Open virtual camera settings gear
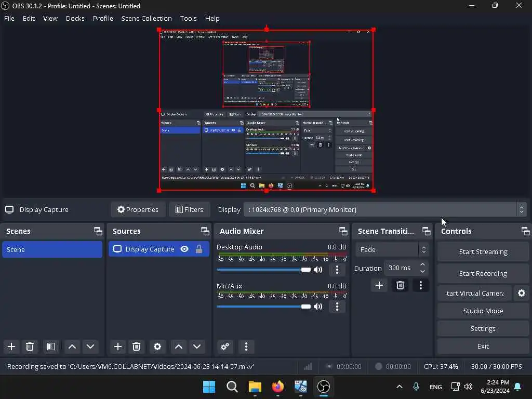532x399 pixels. click(522, 293)
